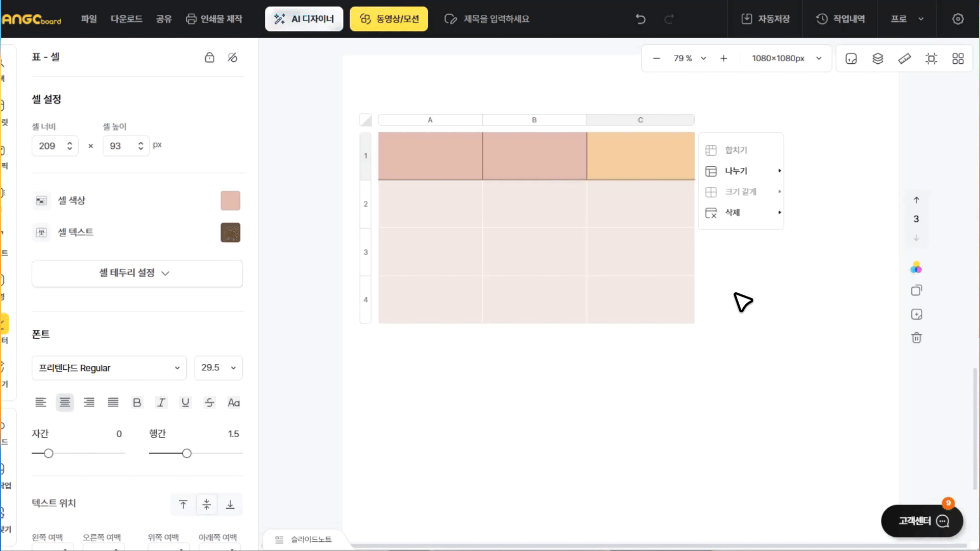The width and height of the screenshot is (980, 551).
Task: Open the 파일 menu
Action: tap(89, 19)
